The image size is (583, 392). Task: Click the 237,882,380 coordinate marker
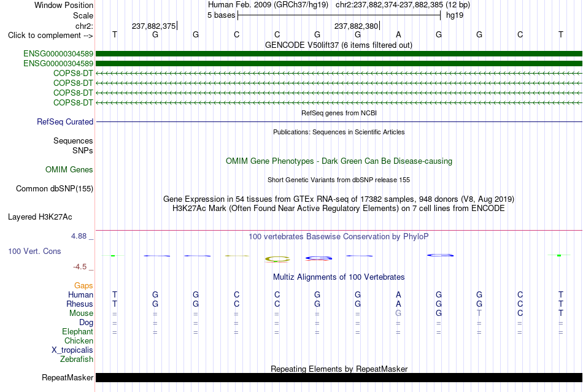[x=356, y=26]
